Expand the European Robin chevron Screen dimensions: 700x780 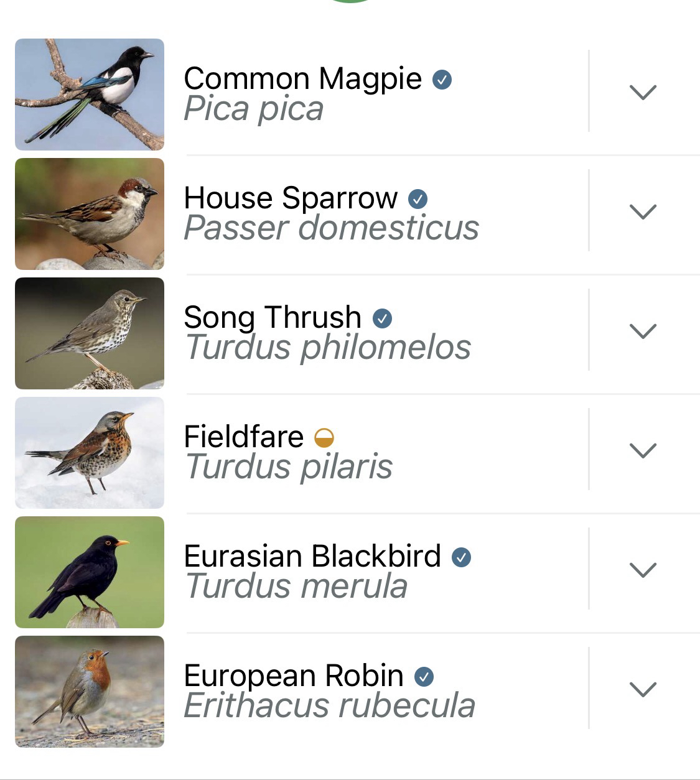[643, 689]
